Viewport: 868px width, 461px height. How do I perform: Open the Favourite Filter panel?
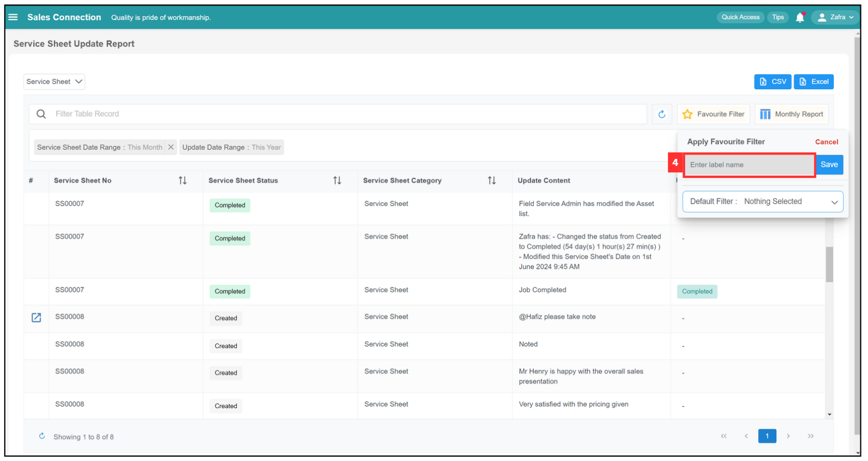713,114
